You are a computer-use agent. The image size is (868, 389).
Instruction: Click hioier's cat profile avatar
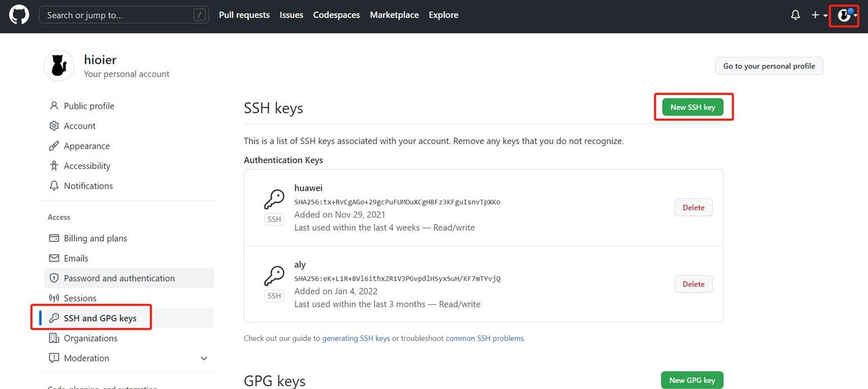point(59,66)
